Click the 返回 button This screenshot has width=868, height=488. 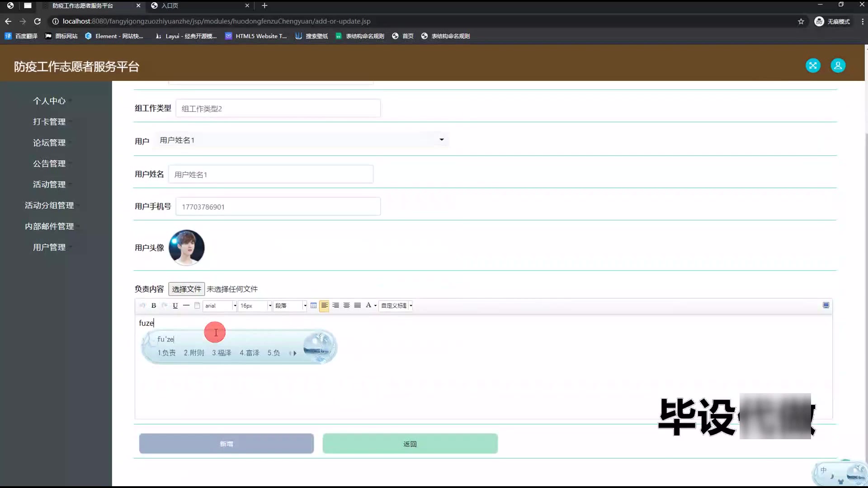click(x=410, y=444)
